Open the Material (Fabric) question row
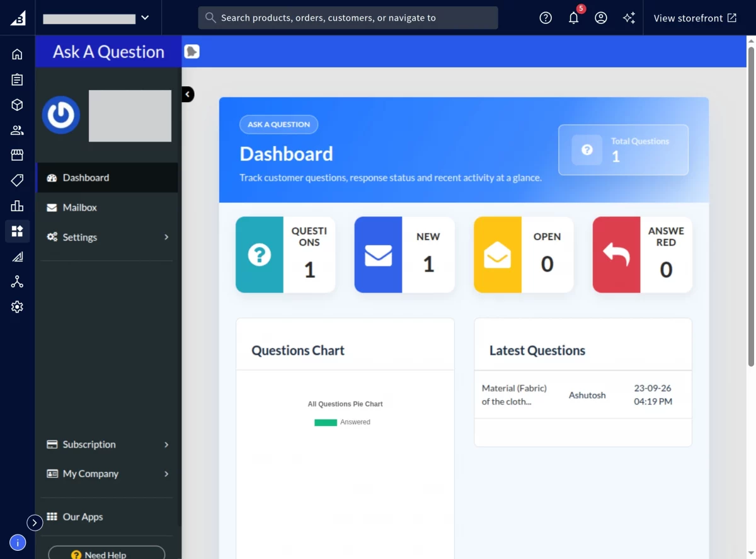Screen dimensions: 756x559 tap(583, 395)
